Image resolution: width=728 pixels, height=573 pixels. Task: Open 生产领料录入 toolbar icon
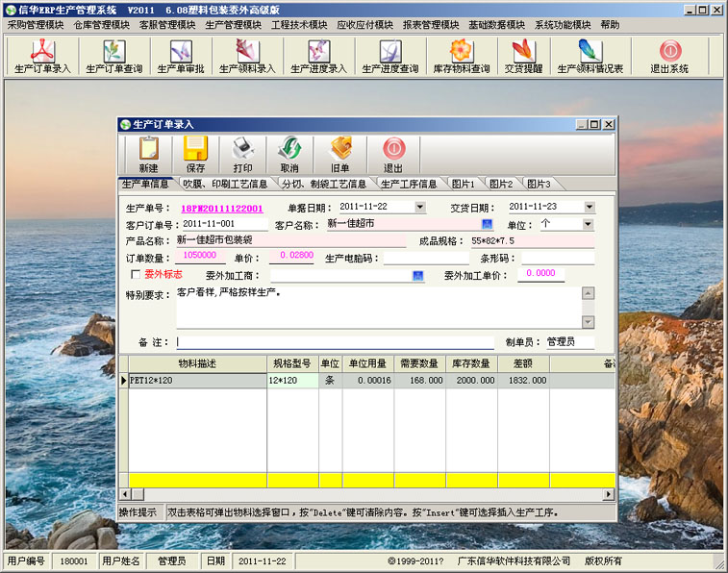(x=247, y=57)
